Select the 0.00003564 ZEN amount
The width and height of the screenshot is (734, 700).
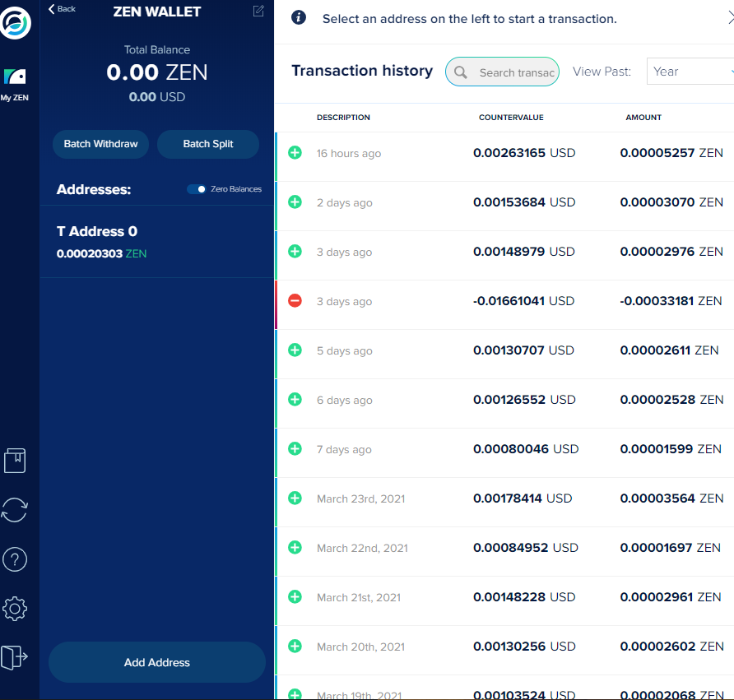[671, 498]
